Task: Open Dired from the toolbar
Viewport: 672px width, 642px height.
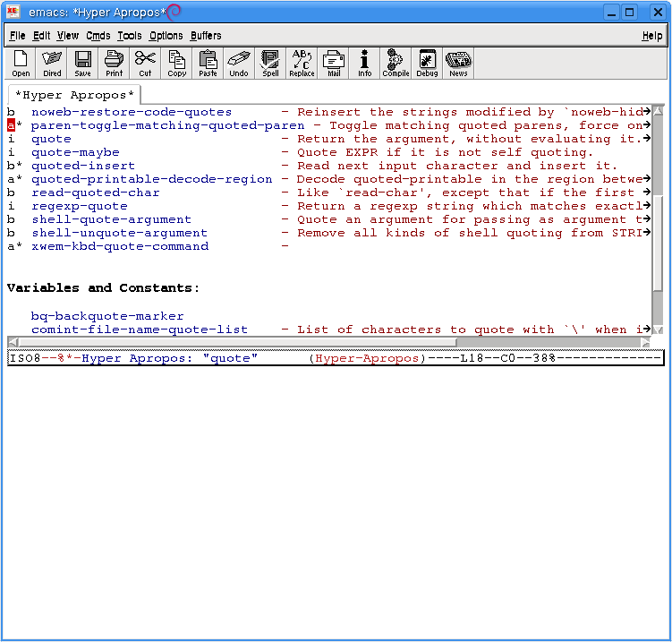Action: (x=52, y=63)
